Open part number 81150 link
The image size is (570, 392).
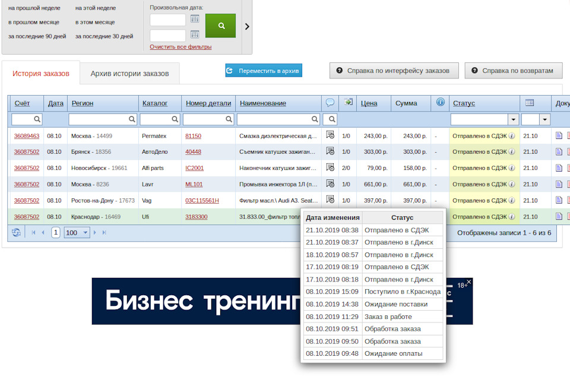coord(193,136)
